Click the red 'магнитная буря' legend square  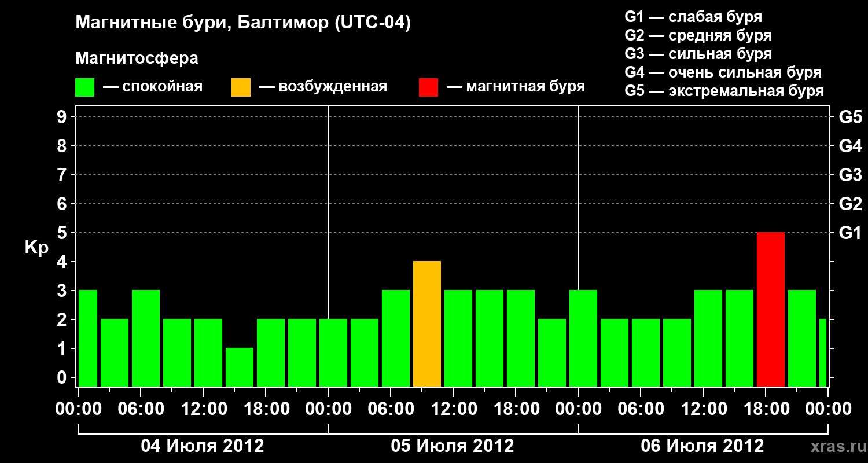tap(429, 87)
